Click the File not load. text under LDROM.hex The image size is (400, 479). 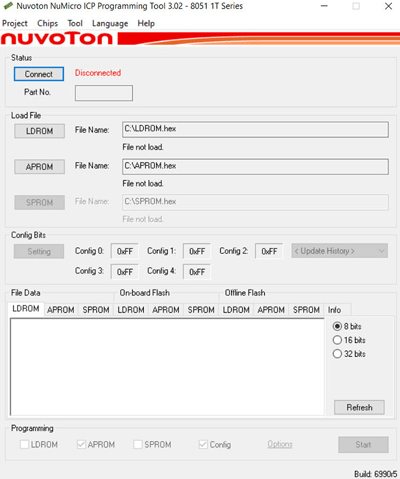(143, 147)
